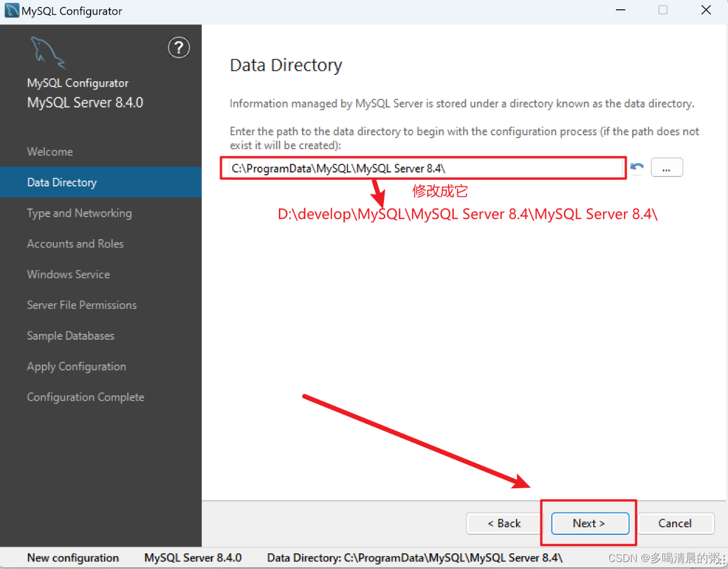Open Sample Databases step

click(x=71, y=336)
